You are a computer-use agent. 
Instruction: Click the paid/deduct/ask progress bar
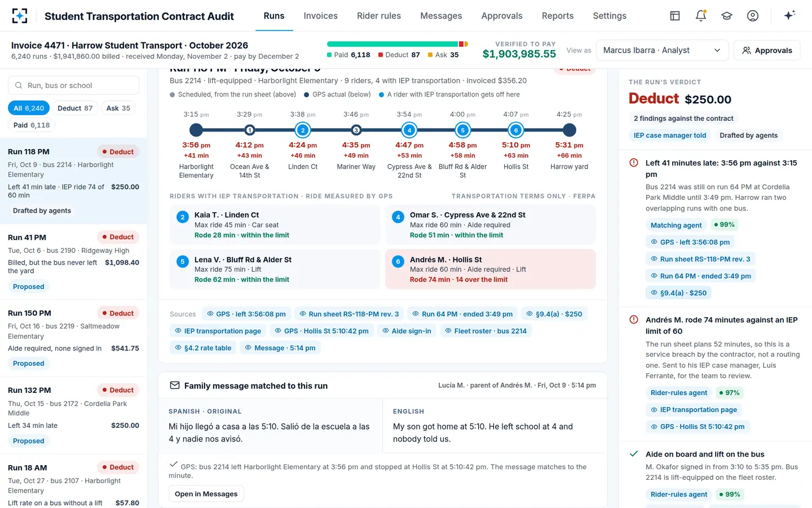397,44
